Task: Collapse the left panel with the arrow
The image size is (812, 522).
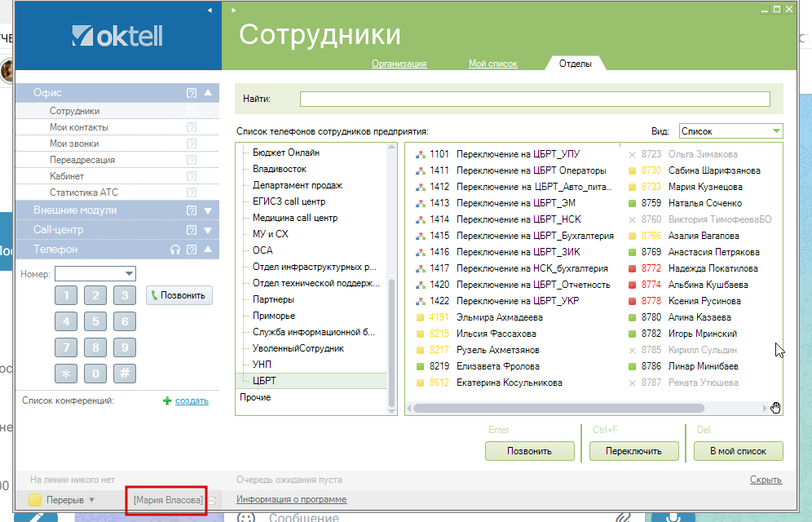Action: click(x=210, y=10)
